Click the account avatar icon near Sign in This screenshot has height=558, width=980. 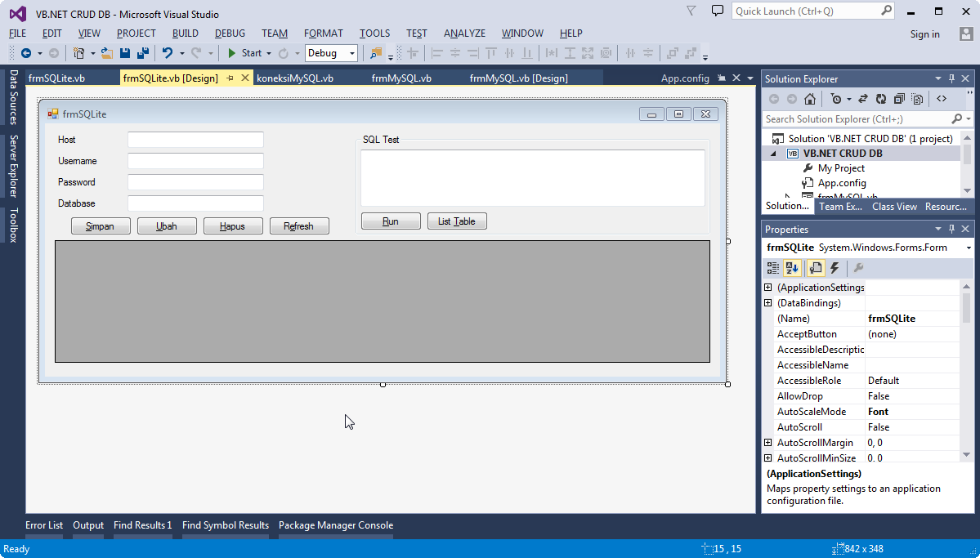(x=967, y=33)
